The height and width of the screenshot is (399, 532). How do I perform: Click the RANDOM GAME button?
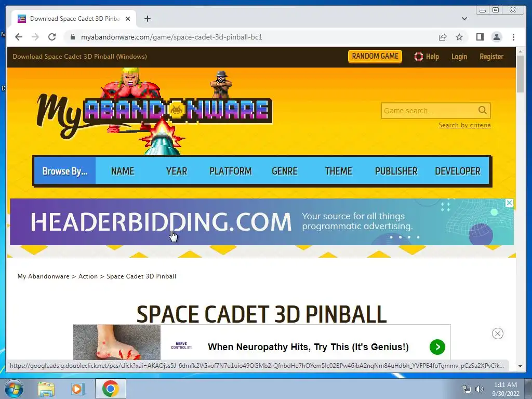pyautogui.click(x=375, y=56)
